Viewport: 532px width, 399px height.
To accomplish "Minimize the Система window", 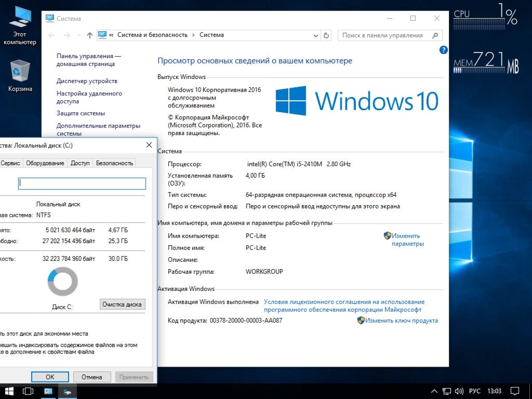I will tap(389, 18).
